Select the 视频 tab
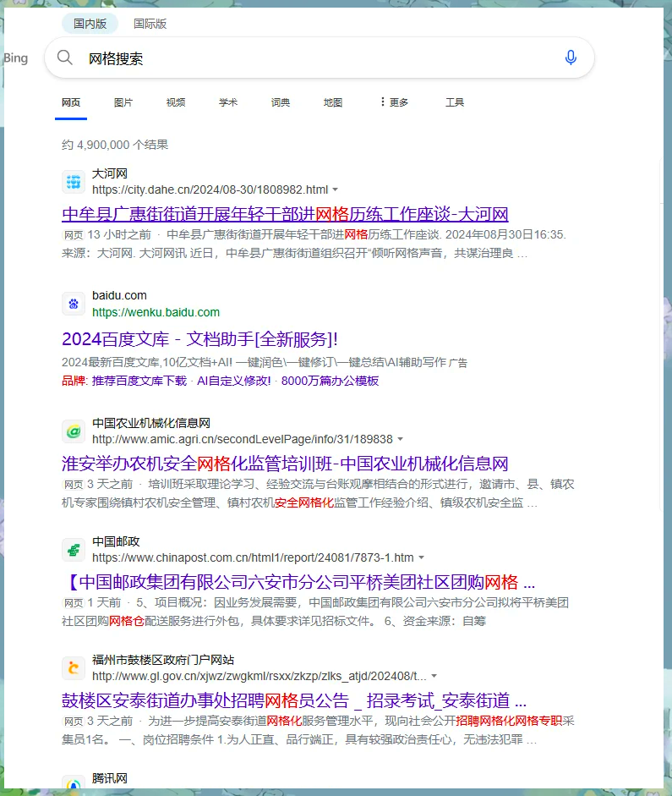The width and height of the screenshot is (672, 796). click(x=176, y=102)
